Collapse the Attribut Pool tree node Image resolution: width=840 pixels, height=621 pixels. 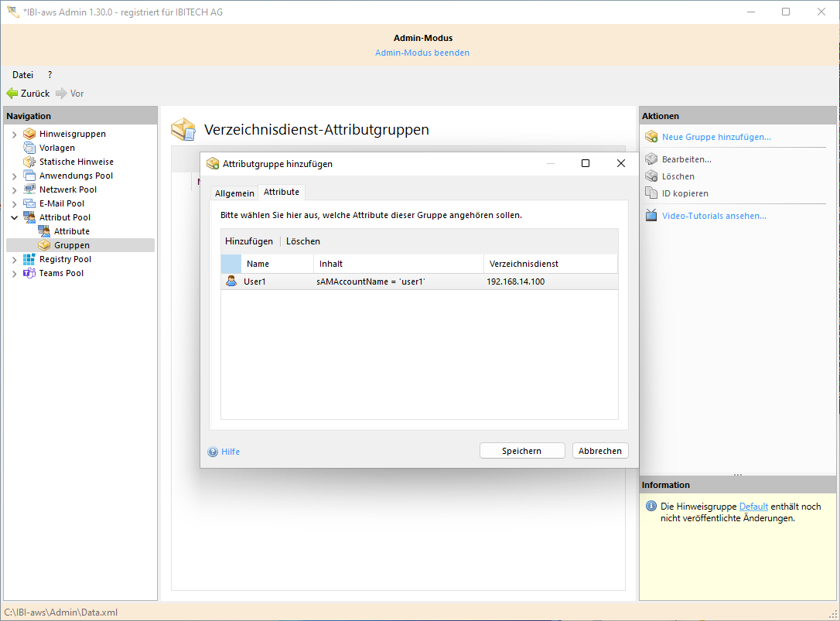coord(14,218)
